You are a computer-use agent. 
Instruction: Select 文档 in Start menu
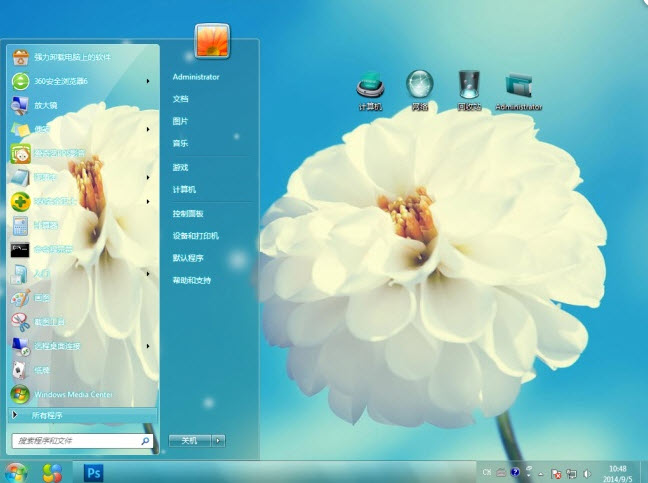click(x=180, y=99)
